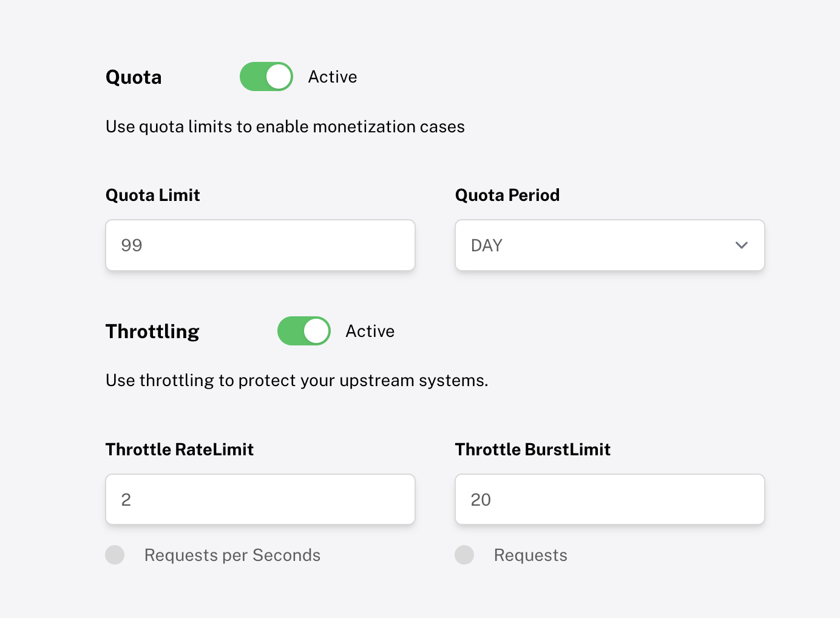This screenshot has width=840, height=618.
Task: Click the quota monetization description text
Action: (x=285, y=126)
